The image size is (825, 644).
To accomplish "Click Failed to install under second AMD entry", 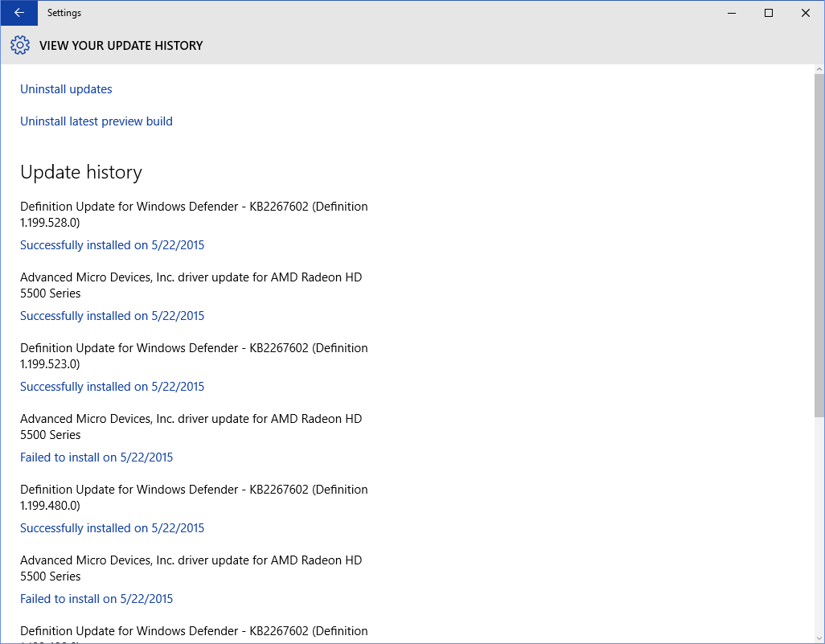I will [96, 457].
